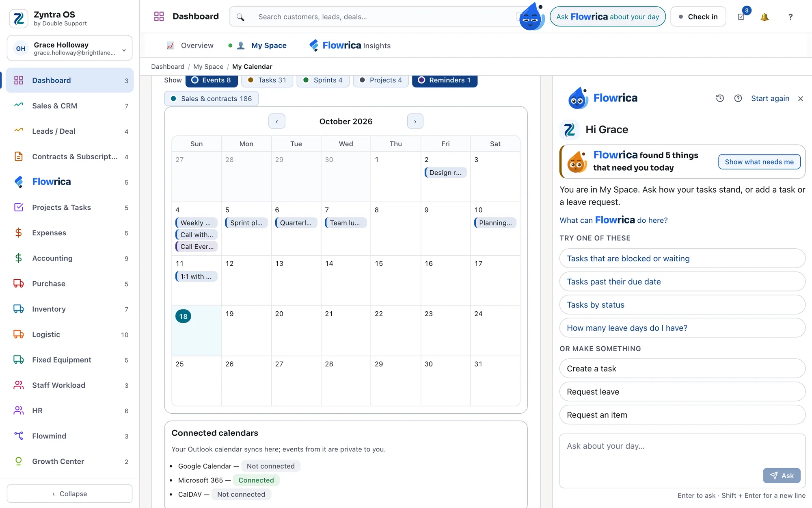This screenshot has width=812, height=508.
Task: Open Staff Workload sidebar icon
Action: point(19,385)
